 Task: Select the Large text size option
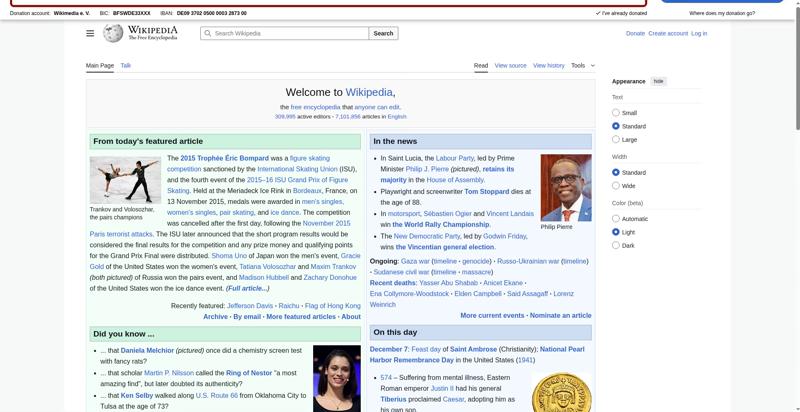[x=616, y=139]
